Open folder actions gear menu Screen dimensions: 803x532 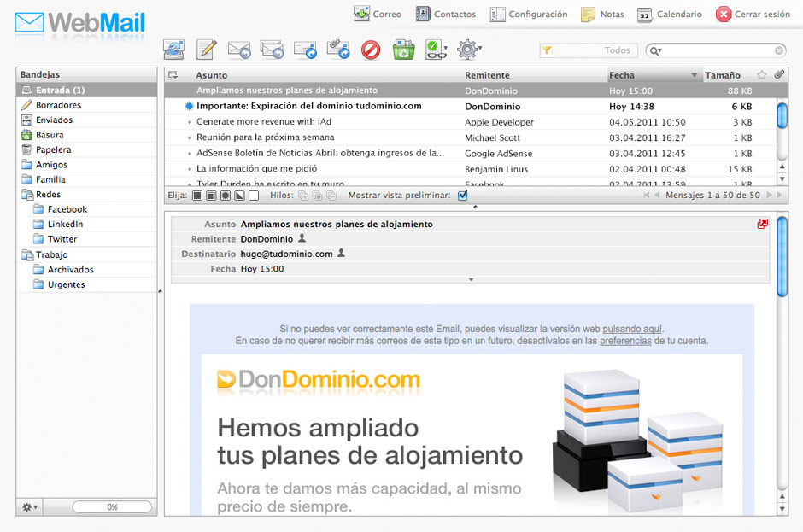click(x=30, y=507)
